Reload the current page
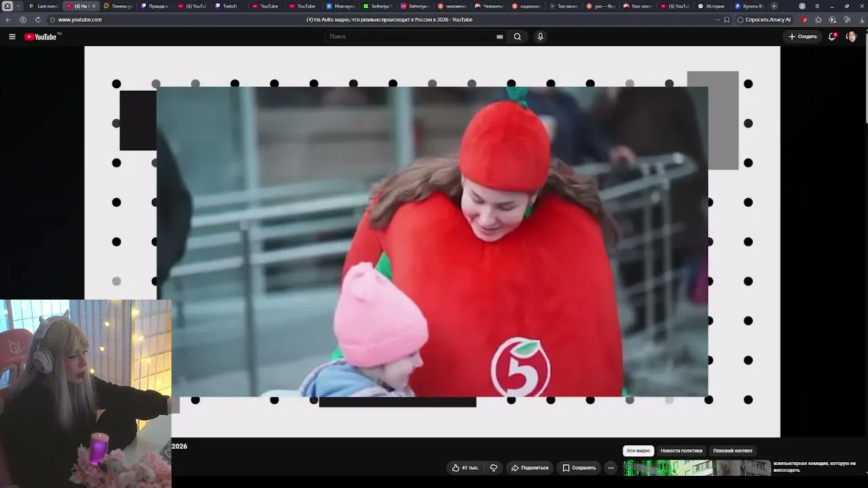This screenshot has width=868, height=488. point(37,20)
